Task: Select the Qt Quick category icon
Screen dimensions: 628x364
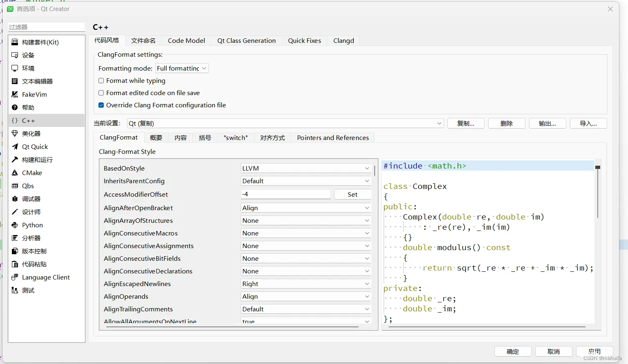Action: click(x=15, y=146)
